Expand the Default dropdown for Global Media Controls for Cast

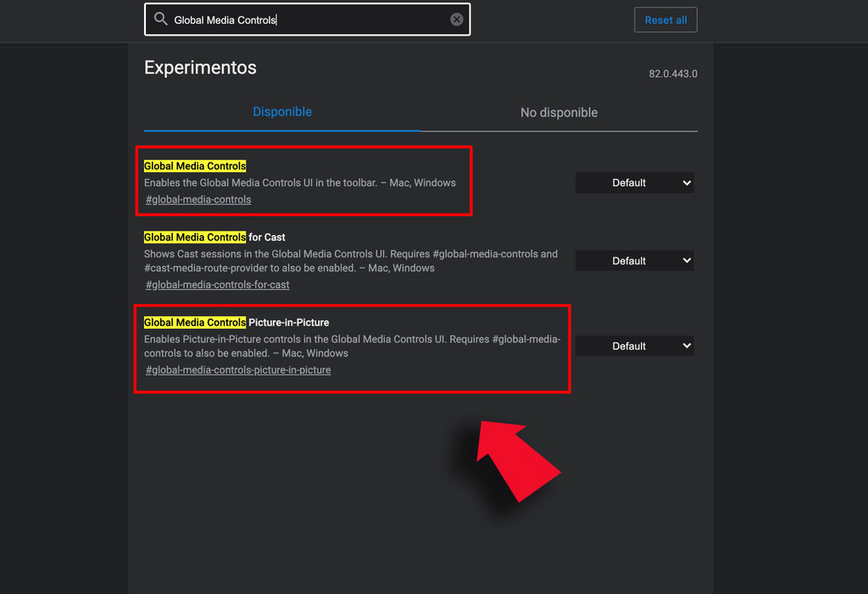[x=634, y=261]
